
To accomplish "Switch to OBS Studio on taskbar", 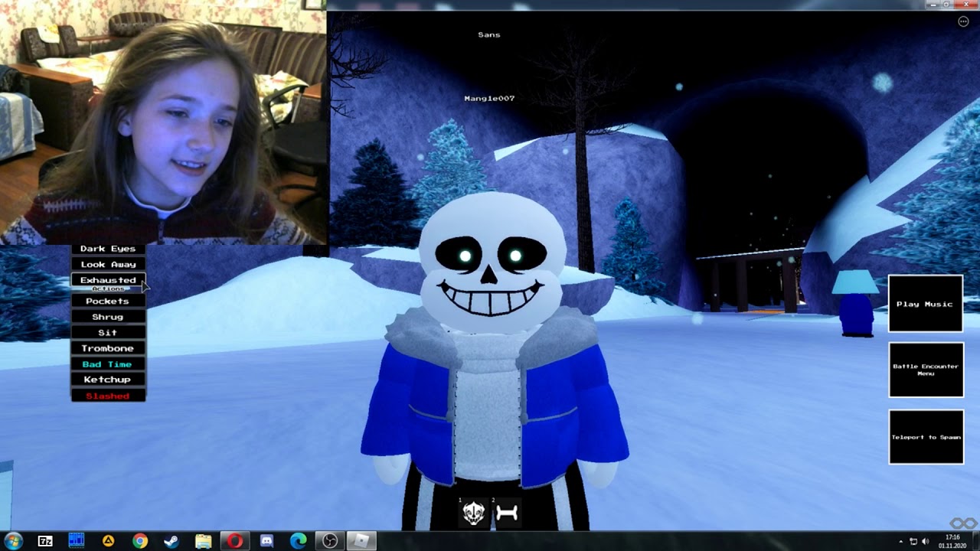I will pyautogui.click(x=330, y=541).
